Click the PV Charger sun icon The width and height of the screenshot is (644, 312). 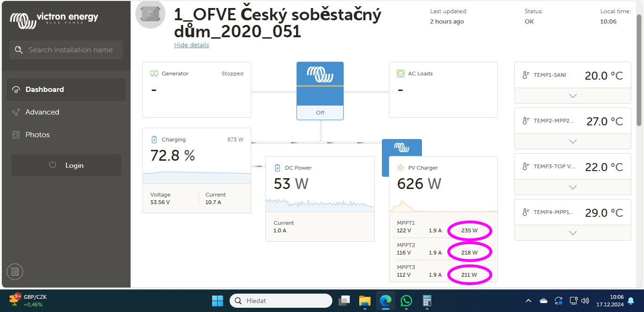[401, 168]
